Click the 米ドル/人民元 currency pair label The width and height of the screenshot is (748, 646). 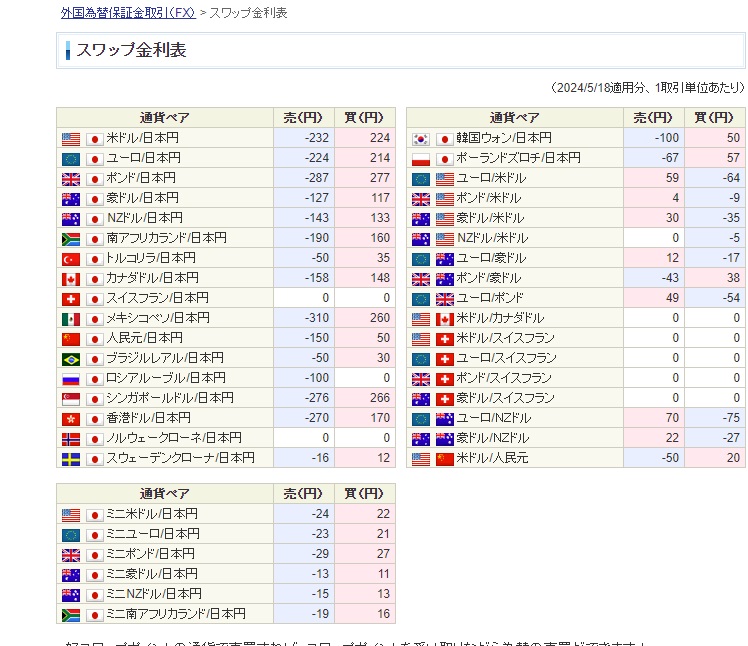coord(492,458)
